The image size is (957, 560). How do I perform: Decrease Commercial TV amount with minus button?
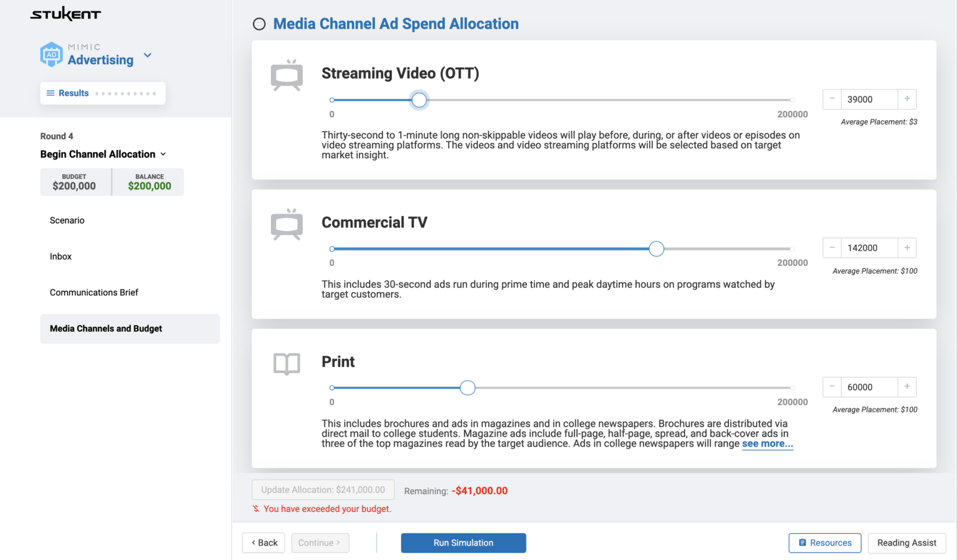(x=832, y=248)
